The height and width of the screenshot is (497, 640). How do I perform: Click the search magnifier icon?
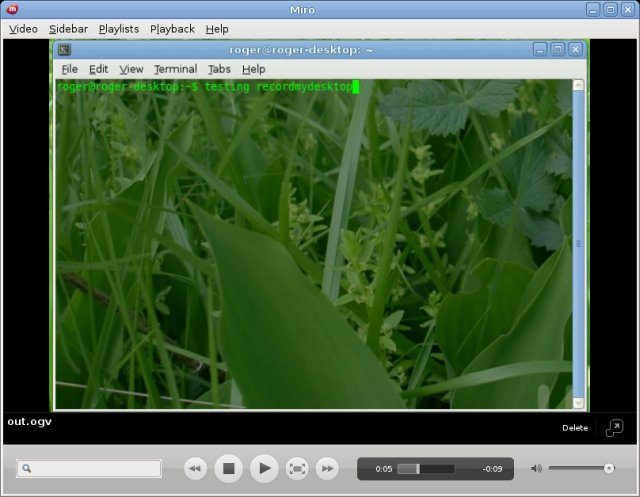coord(27,468)
